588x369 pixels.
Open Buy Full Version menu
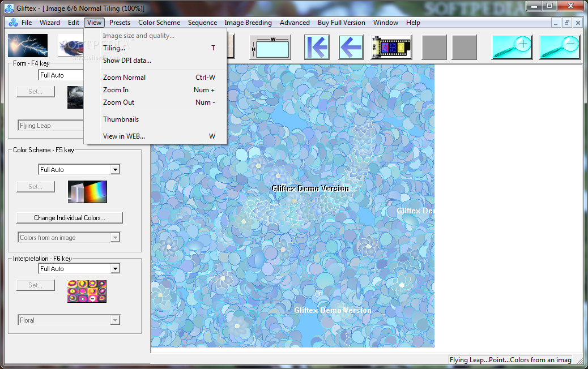click(341, 23)
